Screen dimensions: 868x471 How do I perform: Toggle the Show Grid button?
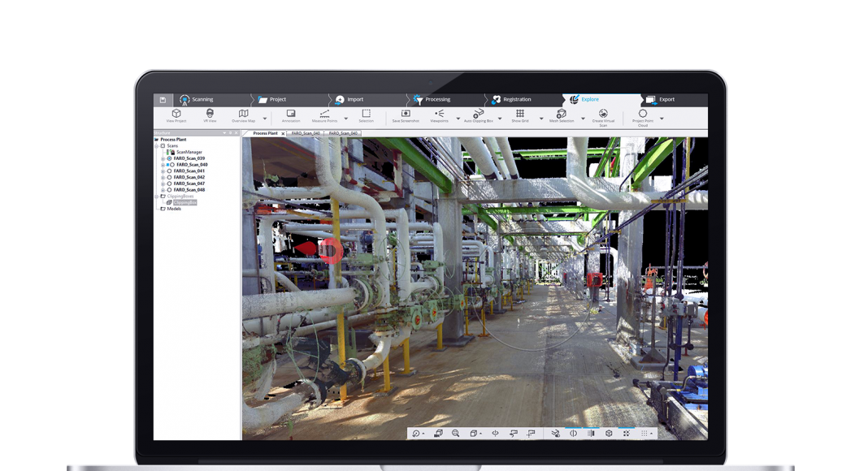click(x=520, y=114)
